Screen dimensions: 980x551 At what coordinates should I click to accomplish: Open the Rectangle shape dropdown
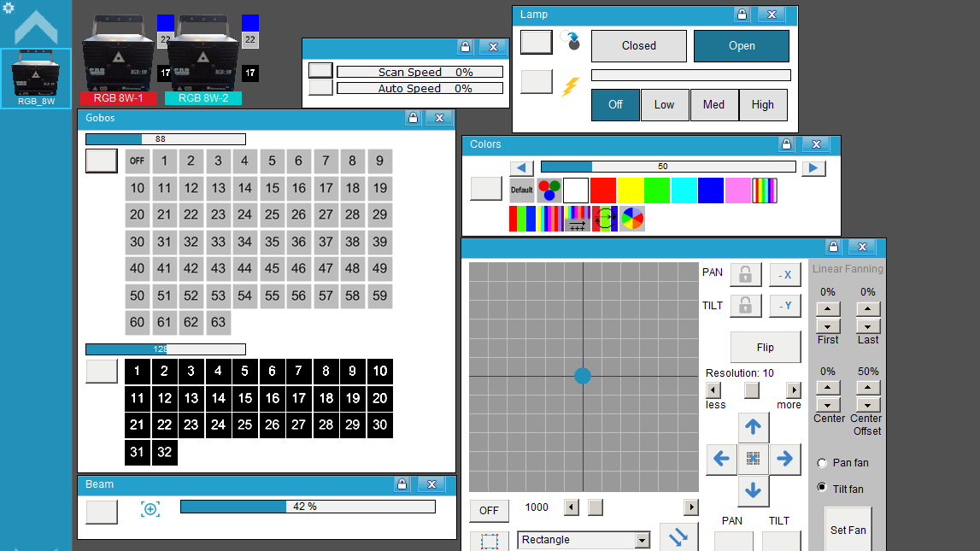[x=642, y=540]
